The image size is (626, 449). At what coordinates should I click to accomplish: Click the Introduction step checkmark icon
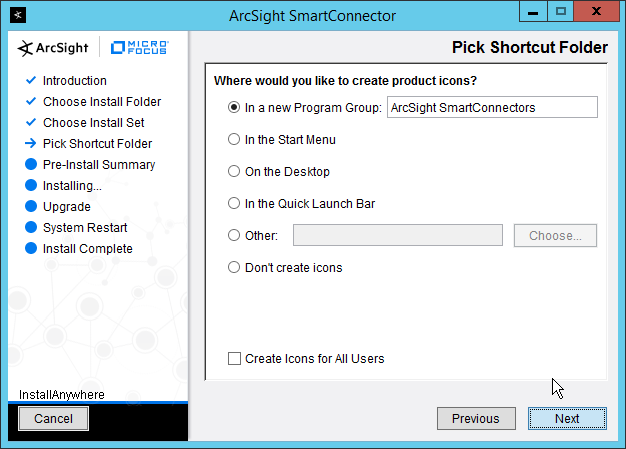pyautogui.click(x=30, y=81)
